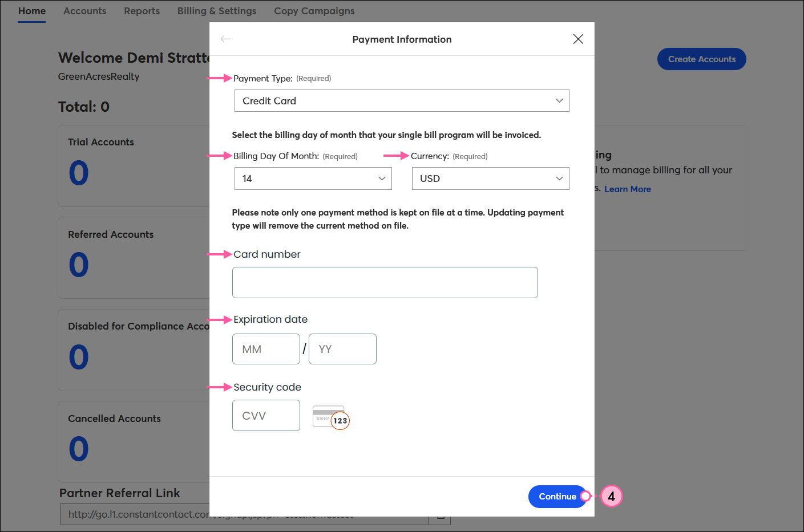The image size is (804, 532).
Task: Click the Referred Accounts card
Action: tap(134, 258)
